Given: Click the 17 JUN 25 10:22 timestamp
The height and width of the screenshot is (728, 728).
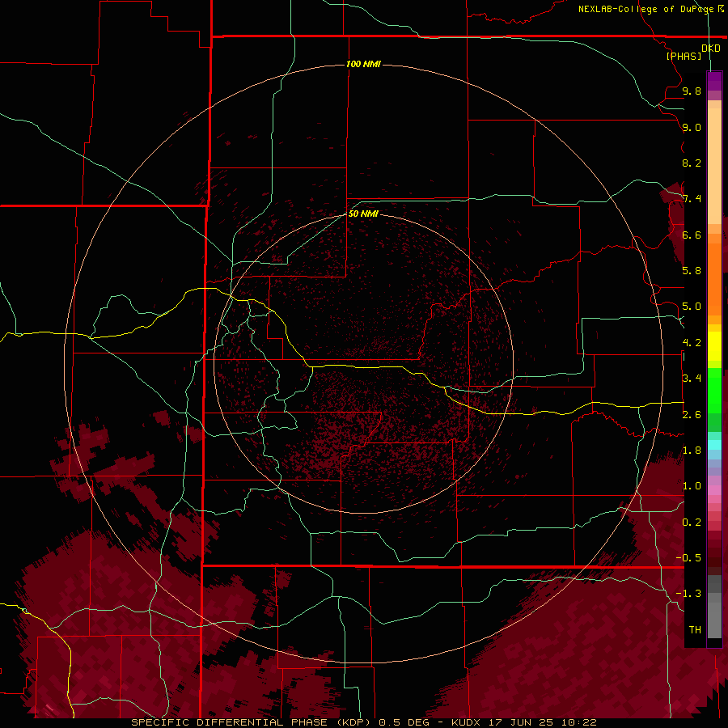Looking at the screenshot, I should pyautogui.click(x=542, y=722).
